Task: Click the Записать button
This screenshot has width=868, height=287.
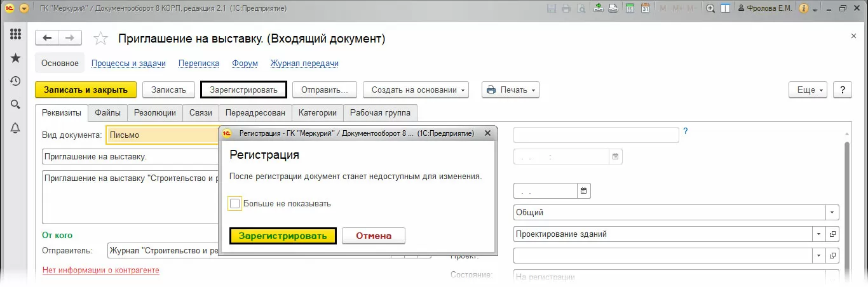Action: [x=168, y=90]
